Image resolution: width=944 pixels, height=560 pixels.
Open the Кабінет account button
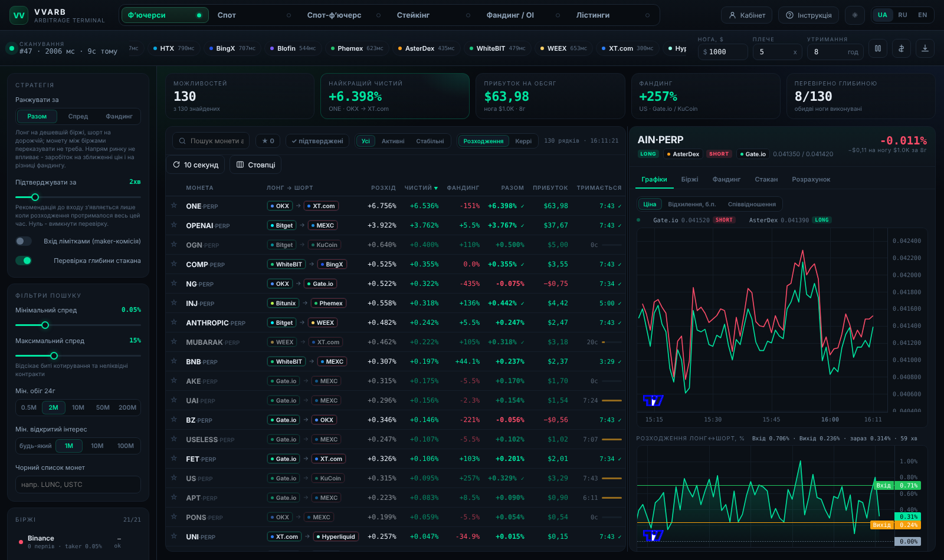click(747, 15)
